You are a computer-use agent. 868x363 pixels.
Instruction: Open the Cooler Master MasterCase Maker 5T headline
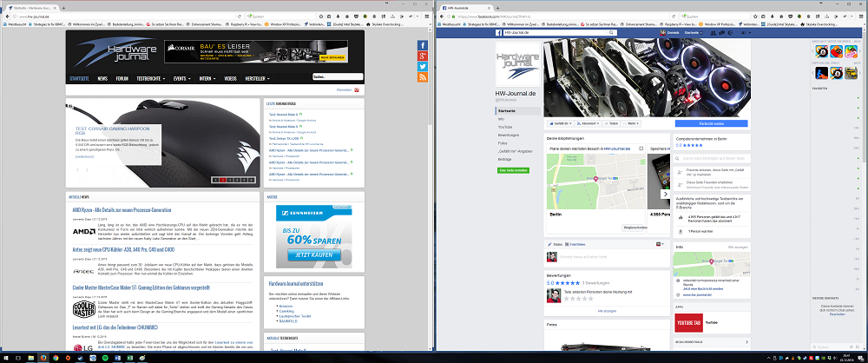coord(141,287)
